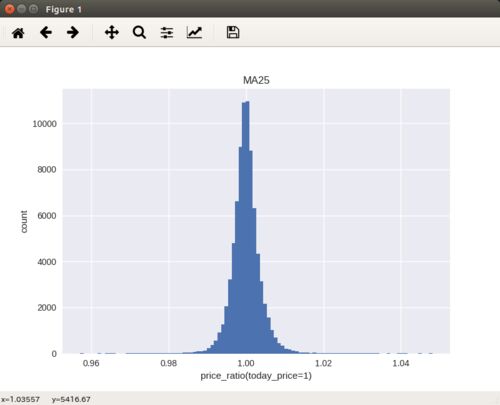Viewport: 500px width, 405px height.
Task: Save the figure with disk icon
Action: [233, 32]
